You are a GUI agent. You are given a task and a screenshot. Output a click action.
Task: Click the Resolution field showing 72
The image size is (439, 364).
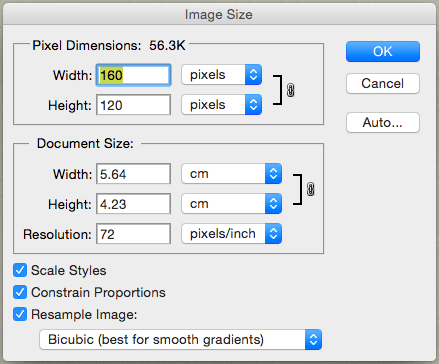point(134,234)
